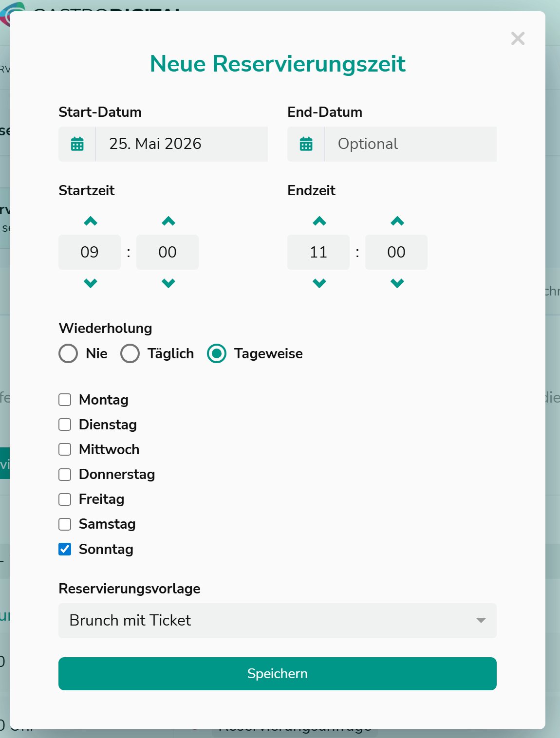This screenshot has height=738, width=560.
Task: Check the Mittwoch checkbox
Action: 65,449
